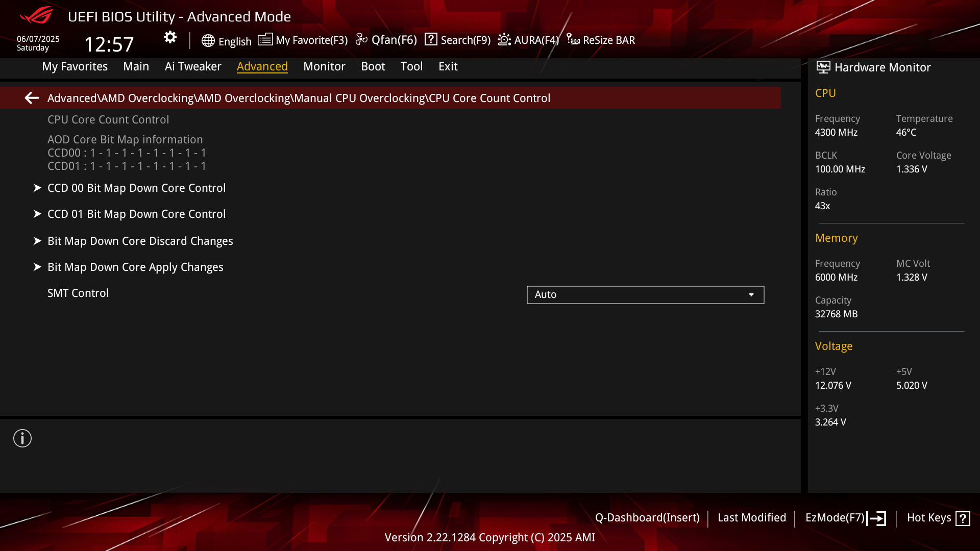Click the CCD00 bit map row
The image size is (980, 551).
click(127, 153)
